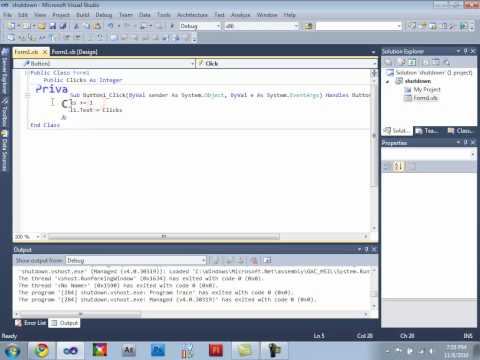Collapse the shutdown project node
The height and width of the screenshot is (360, 480).
[x=388, y=81]
